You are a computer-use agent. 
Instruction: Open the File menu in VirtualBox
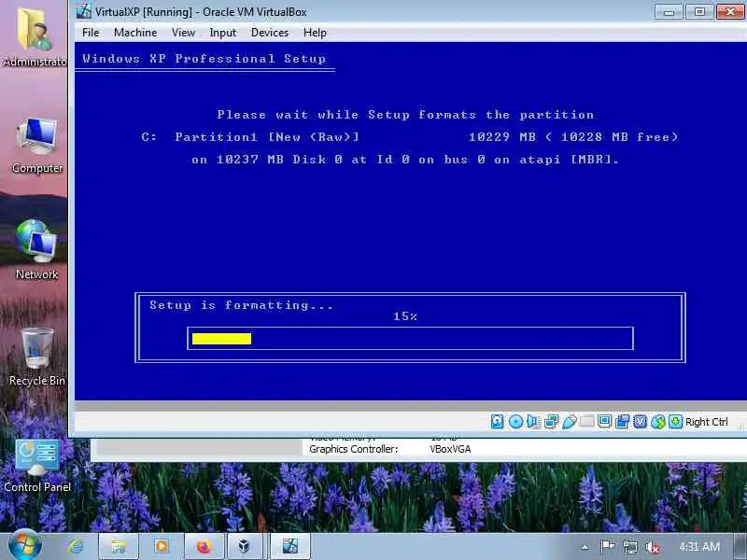tap(91, 33)
